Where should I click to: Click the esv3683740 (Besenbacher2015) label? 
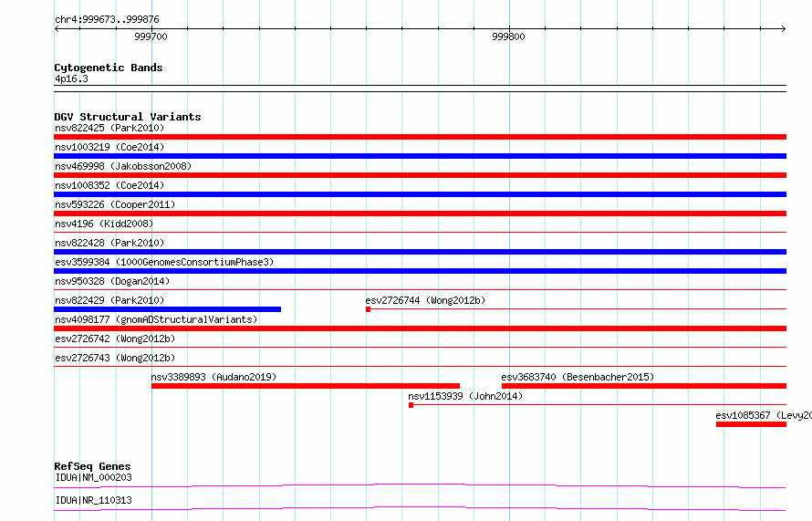(578, 377)
